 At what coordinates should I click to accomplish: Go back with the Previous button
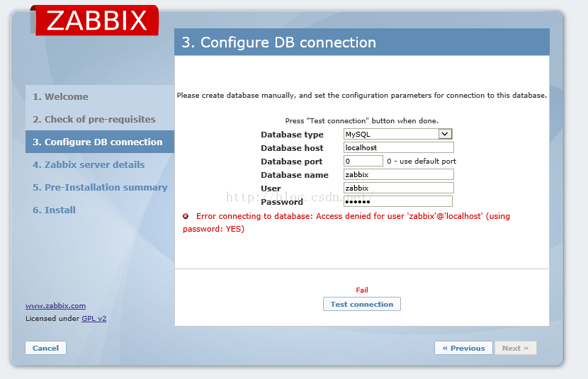463,348
